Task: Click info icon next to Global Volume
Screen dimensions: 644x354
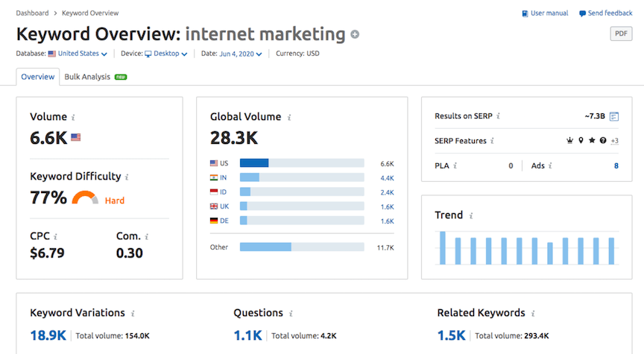Action: point(289,118)
